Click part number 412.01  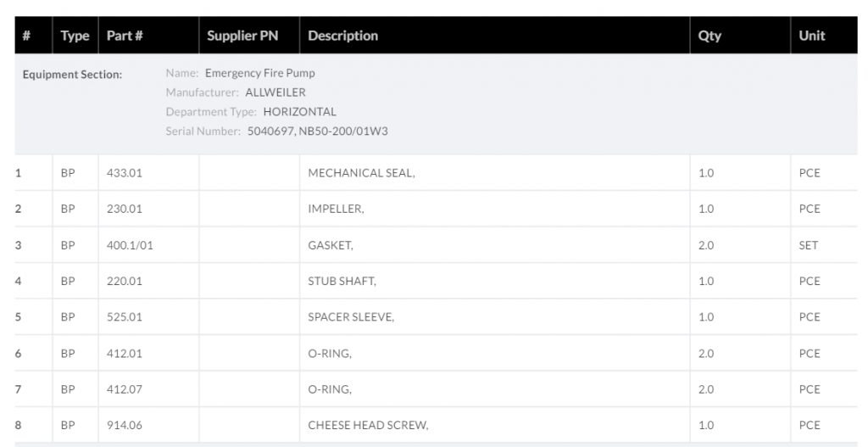tap(124, 353)
